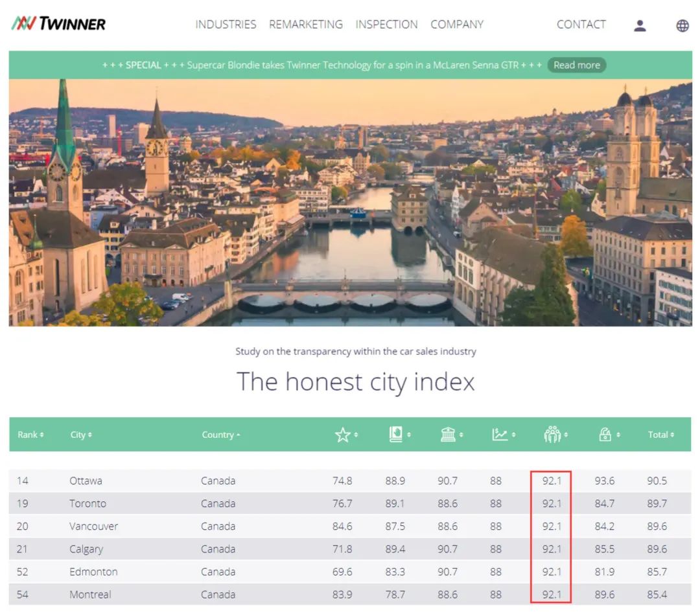Select the Montreal city cell
Screen dimensions: 700x614
pos(90,595)
